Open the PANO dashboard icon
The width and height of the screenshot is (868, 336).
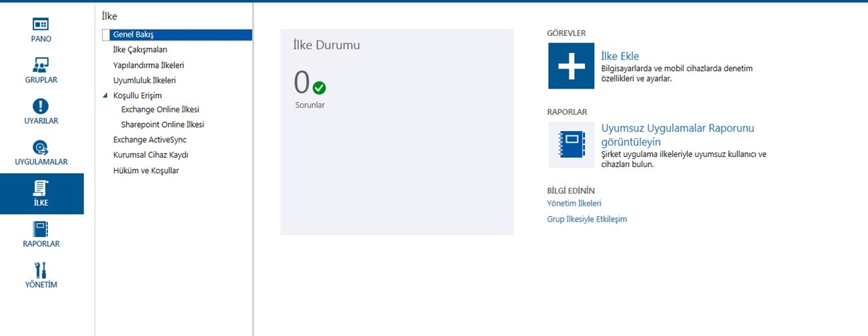(41, 24)
